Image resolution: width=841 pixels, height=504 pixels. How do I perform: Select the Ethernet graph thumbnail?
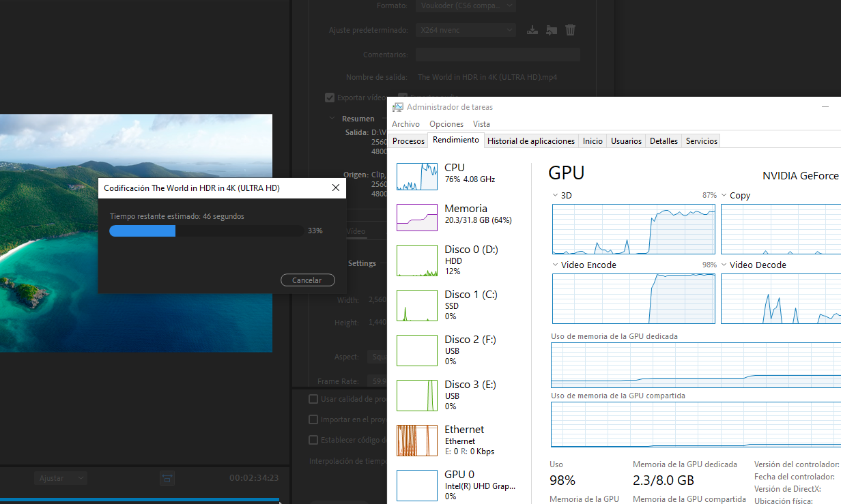(417, 441)
